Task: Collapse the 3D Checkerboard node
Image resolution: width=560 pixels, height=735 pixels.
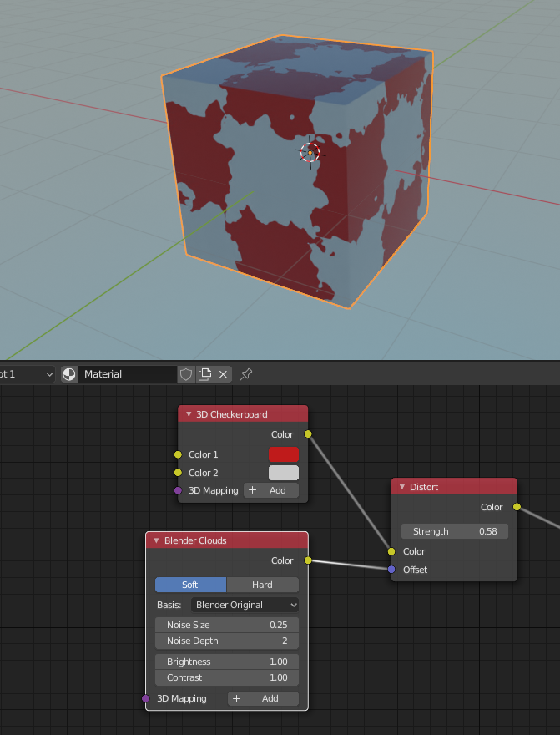Action: pos(189,414)
